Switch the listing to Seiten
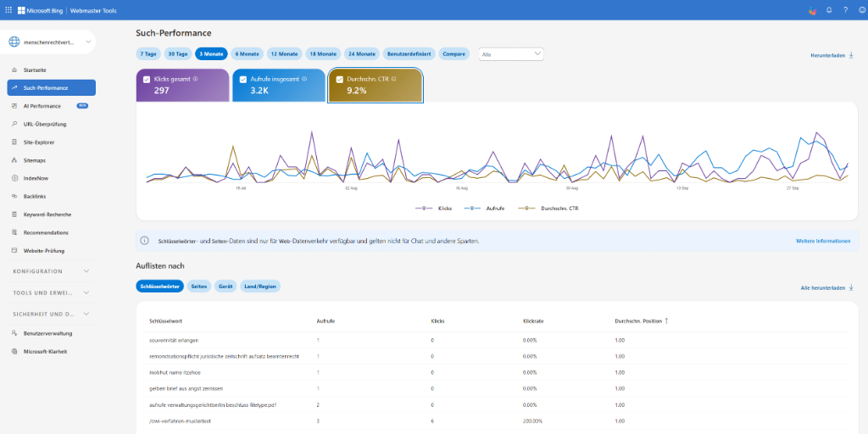868x434 pixels. point(198,287)
